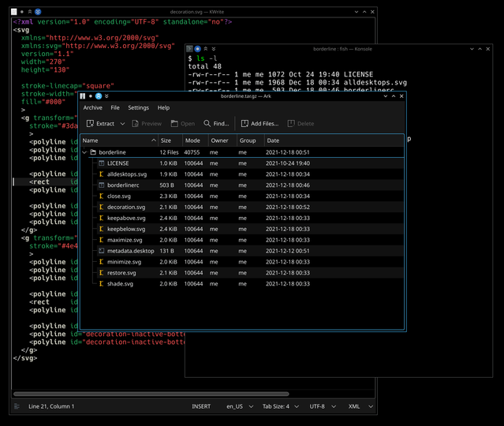The width and height of the screenshot is (504, 426).
Task: Sort by the Name column header
Action: pyautogui.click(x=118, y=140)
